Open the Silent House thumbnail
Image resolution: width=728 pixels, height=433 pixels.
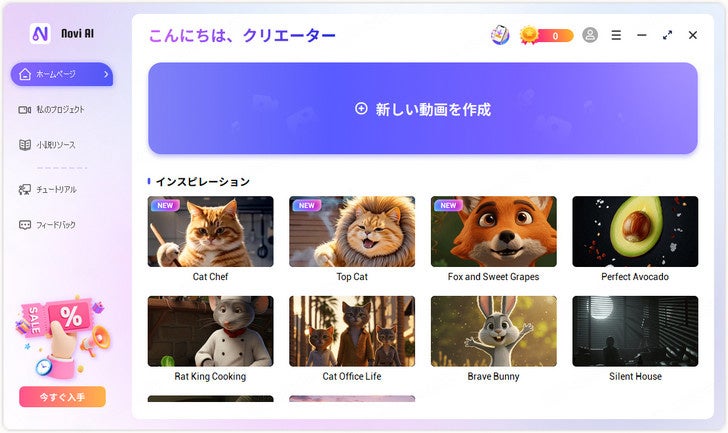[635, 331]
